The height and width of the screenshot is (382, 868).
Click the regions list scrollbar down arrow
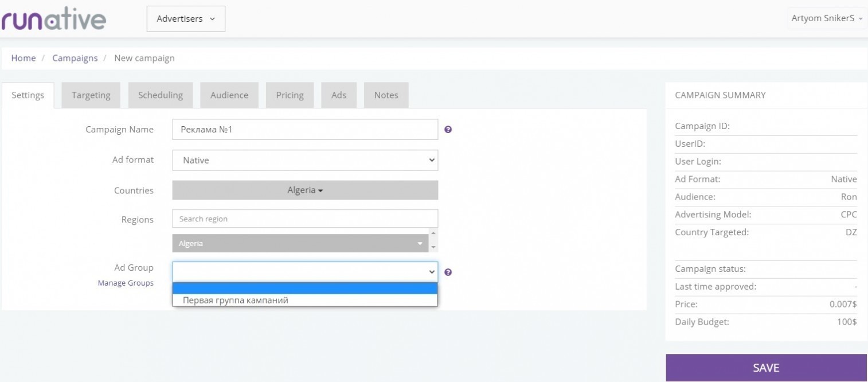pyautogui.click(x=433, y=247)
